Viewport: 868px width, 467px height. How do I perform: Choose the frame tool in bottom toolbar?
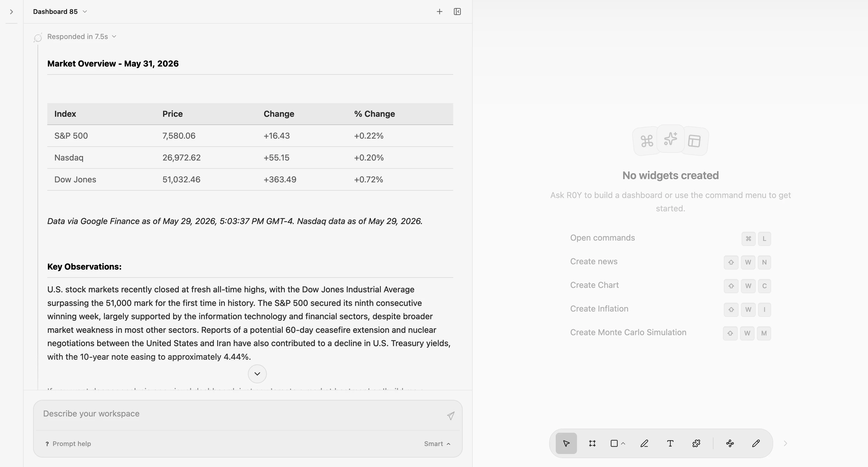point(592,443)
